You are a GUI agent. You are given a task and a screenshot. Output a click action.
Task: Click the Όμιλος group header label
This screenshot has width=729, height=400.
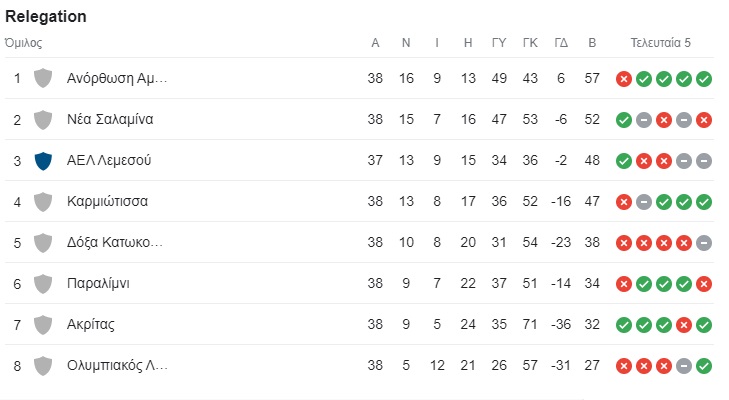click(23, 43)
